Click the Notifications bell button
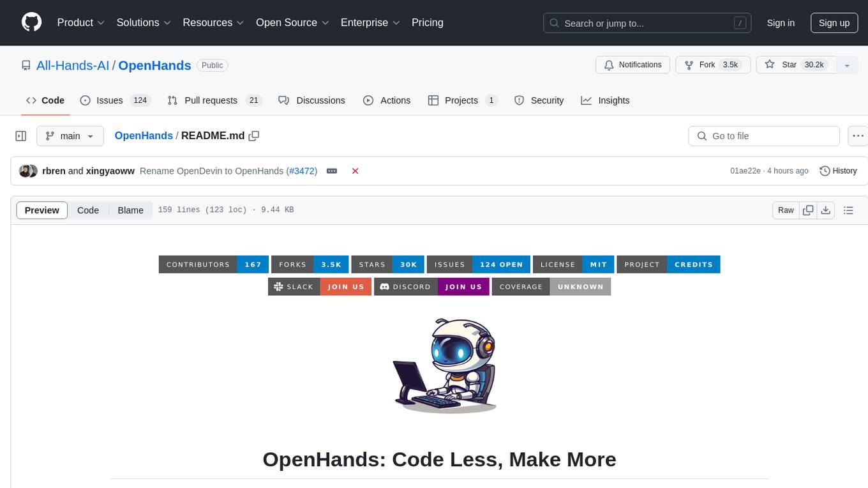The image size is (868, 488). [633, 65]
